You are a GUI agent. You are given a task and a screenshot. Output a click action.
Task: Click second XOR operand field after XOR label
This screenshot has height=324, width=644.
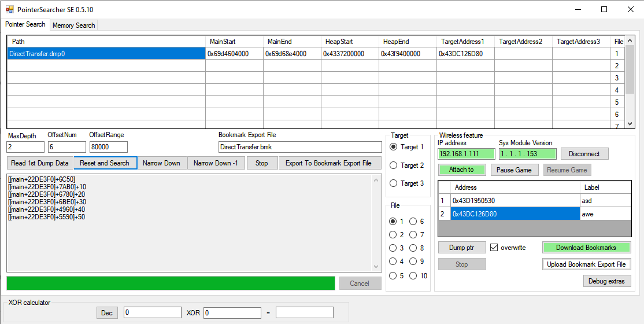click(232, 313)
